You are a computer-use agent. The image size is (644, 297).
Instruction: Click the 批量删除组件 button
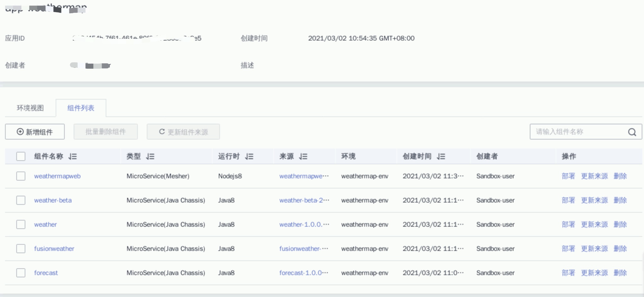tap(105, 132)
